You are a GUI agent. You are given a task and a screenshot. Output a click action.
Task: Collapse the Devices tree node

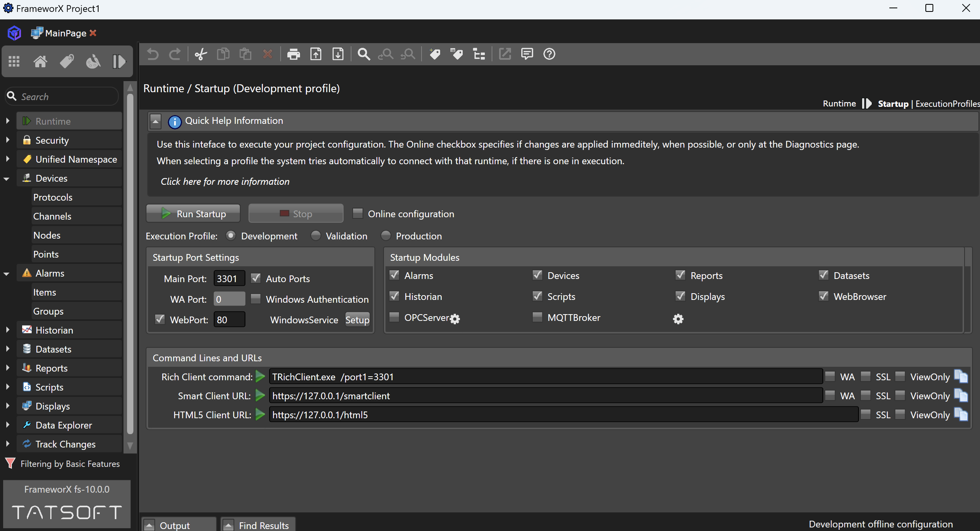coord(7,178)
